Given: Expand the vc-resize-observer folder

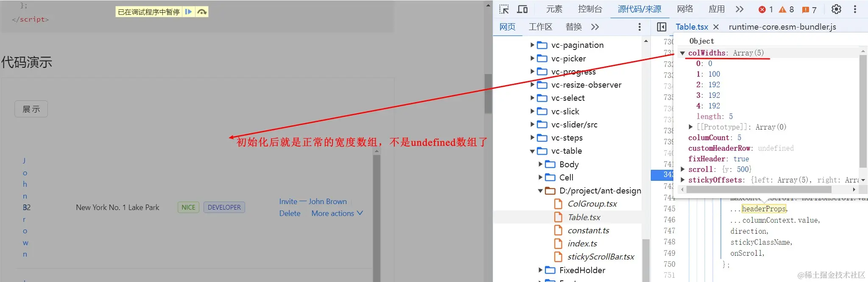Looking at the screenshot, I should tap(533, 85).
